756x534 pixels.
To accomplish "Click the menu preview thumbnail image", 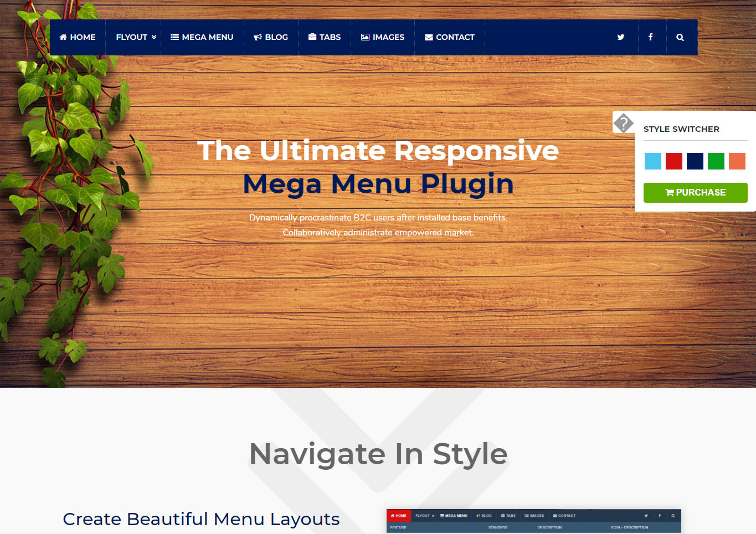I will (533, 521).
